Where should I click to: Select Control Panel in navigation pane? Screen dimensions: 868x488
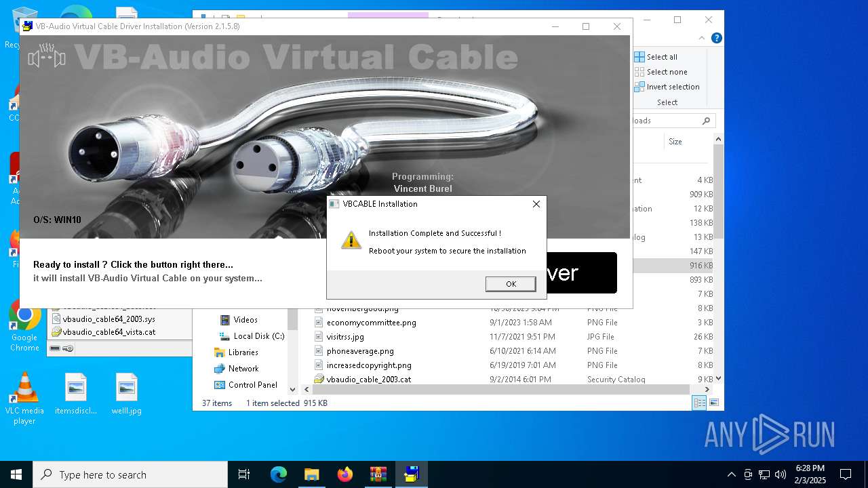point(245,385)
